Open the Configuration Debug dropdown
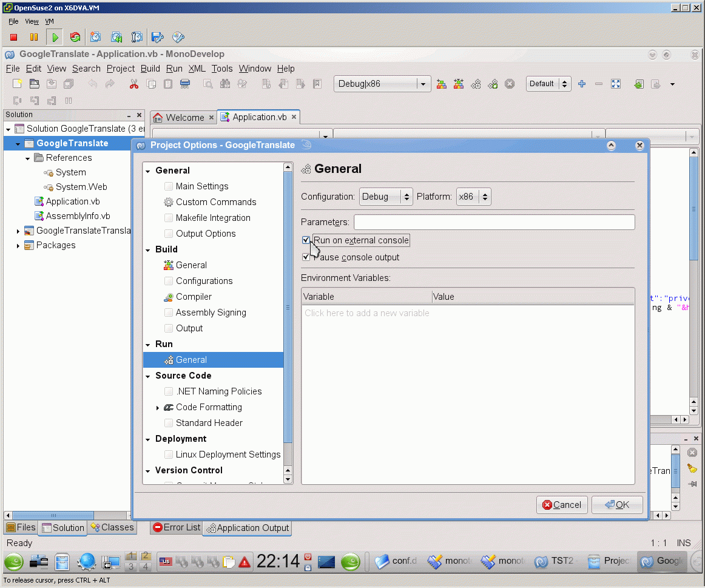Screen dimensions: 705x588 pyautogui.click(x=386, y=197)
